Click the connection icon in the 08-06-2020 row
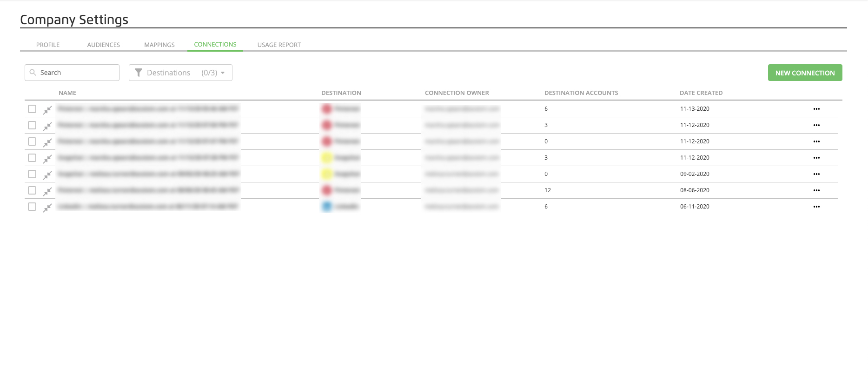This screenshot has width=868, height=390. 47,192
